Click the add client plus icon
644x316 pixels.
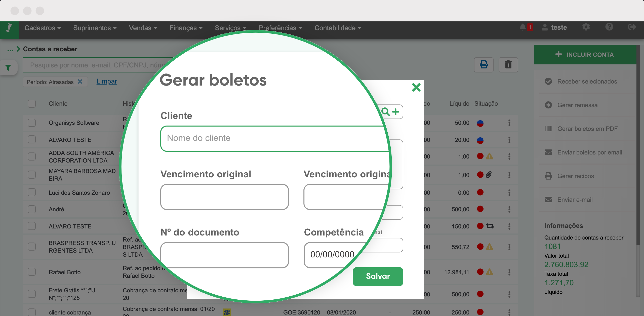[396, 111]
